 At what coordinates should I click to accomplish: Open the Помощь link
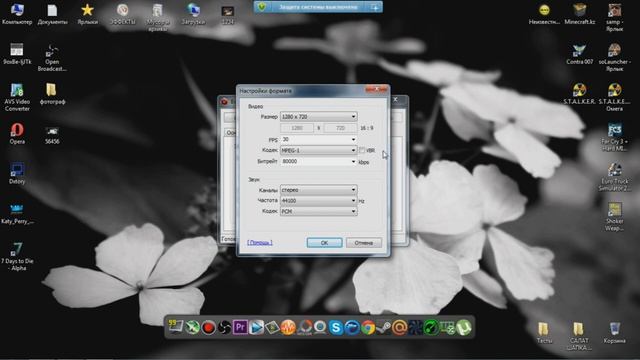[260, 242]
